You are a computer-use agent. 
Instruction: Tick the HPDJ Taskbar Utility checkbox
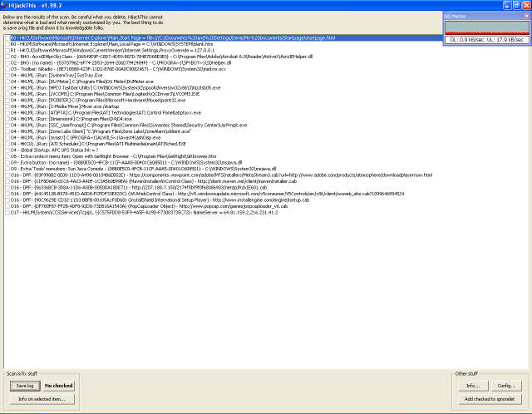[x=7, y=88]
